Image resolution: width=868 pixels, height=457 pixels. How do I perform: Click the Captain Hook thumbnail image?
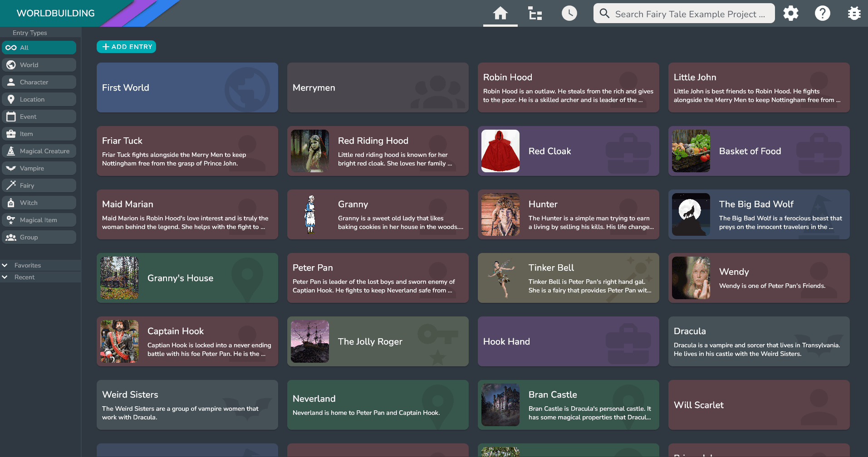coord(119,341)
